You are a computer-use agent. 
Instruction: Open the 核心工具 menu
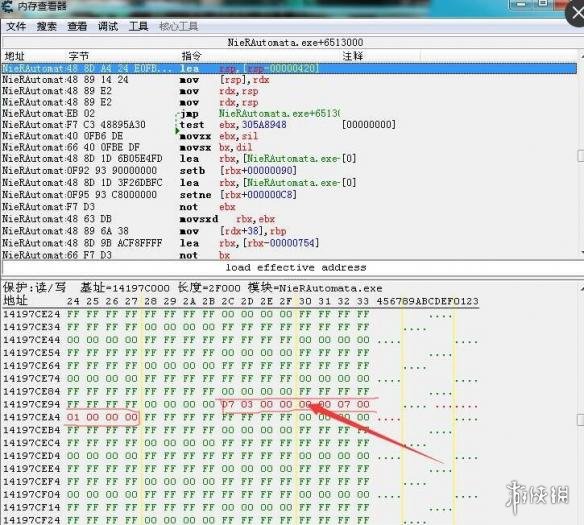[x=179, y=26]
